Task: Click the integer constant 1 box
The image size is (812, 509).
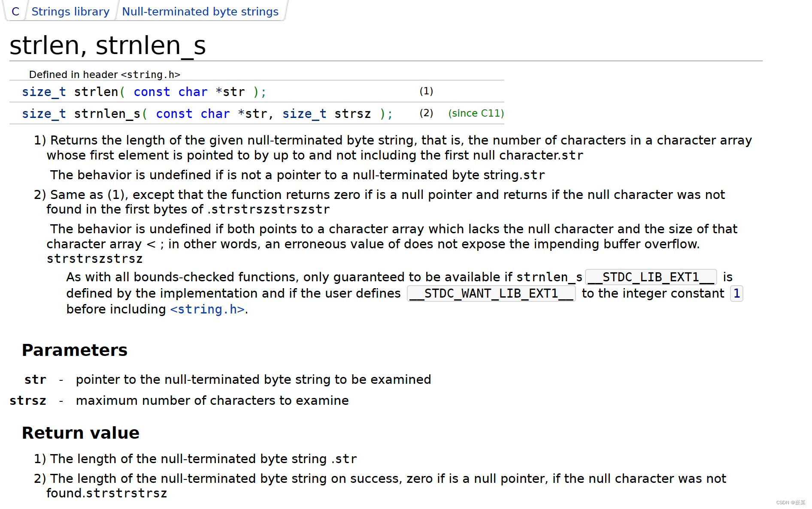Action: coord(736,293)
